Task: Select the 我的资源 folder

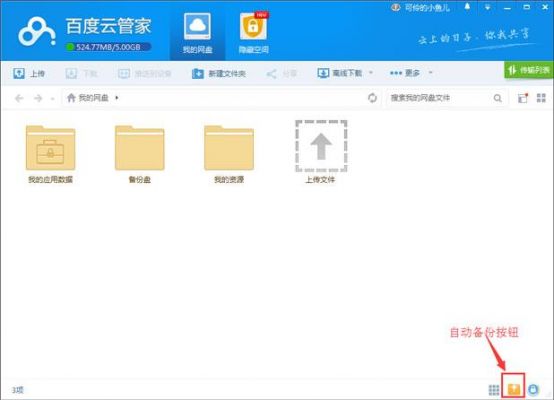Action: [x=229, y=154]
